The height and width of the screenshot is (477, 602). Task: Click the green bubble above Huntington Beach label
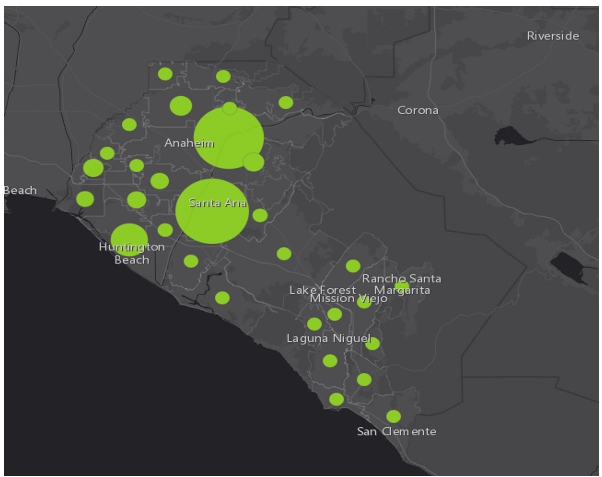click(x=129, y=241)
